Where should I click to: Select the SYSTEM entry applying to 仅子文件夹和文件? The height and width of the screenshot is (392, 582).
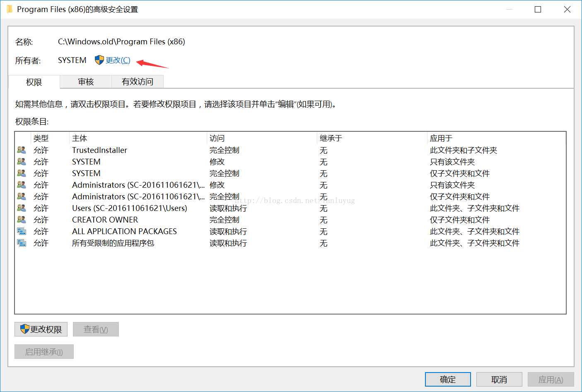click(x=290, y=173)
